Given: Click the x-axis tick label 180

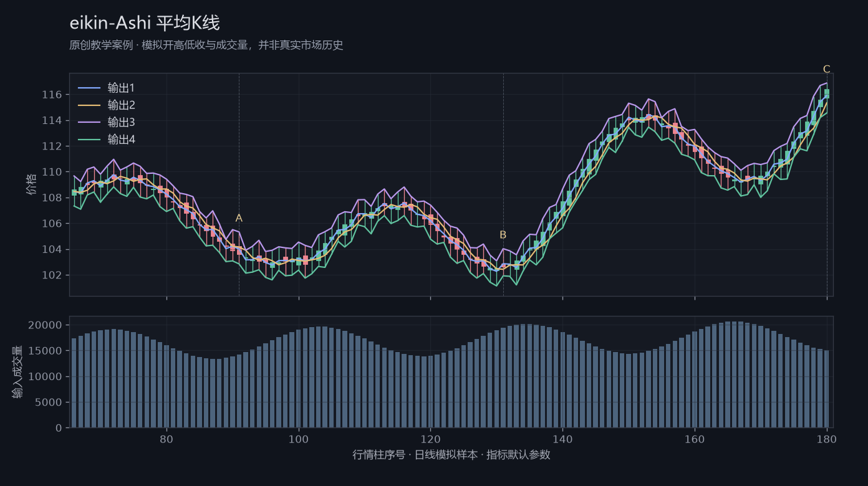Looking at the screenshot, I should 827,439.
